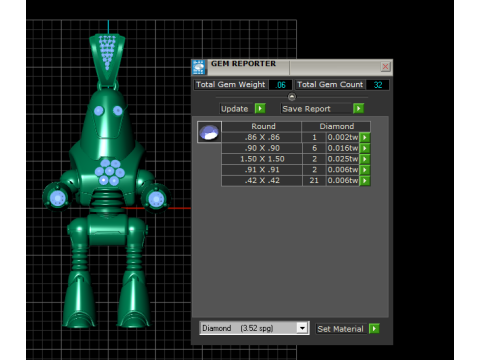Click the Gem Reporter title bar icon
The width and height of the screenshot is (480, 360).
199,67
